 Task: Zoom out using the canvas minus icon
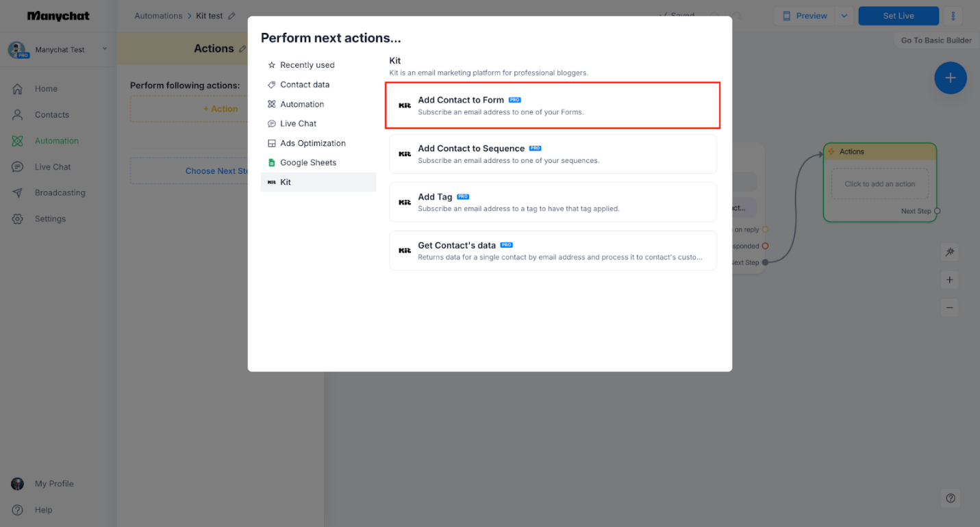coord(949,307)
